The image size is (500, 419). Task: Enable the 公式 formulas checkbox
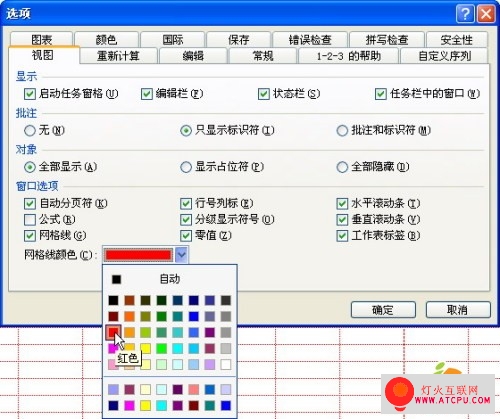[30, 220]
